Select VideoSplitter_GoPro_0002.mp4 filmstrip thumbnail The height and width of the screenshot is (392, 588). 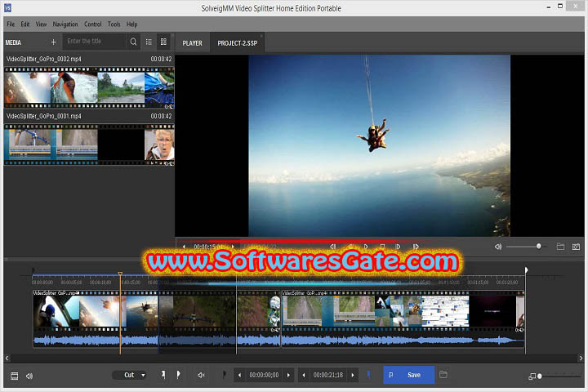tap(89, 87)
